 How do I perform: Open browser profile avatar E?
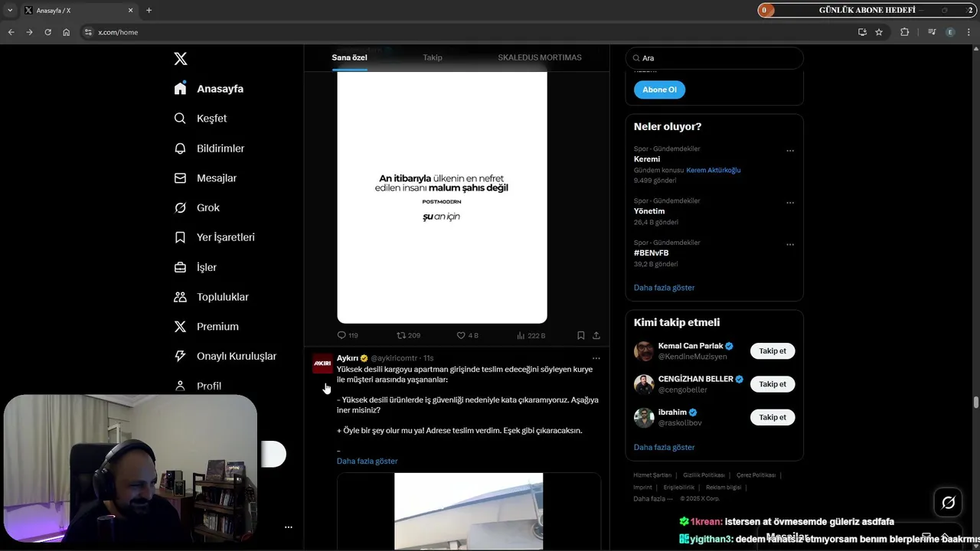(950, 32)
